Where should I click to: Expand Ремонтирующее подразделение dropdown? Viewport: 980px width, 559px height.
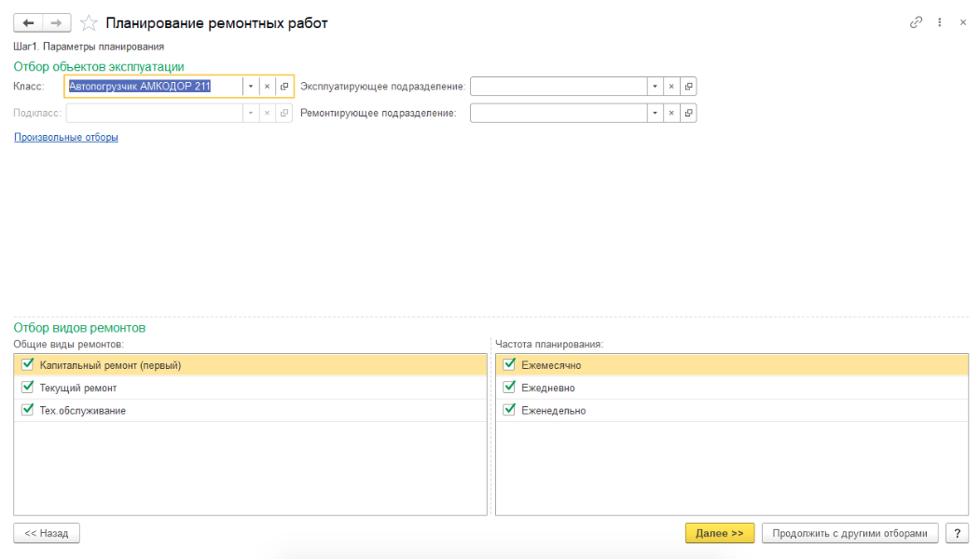(x=655, y=113)
